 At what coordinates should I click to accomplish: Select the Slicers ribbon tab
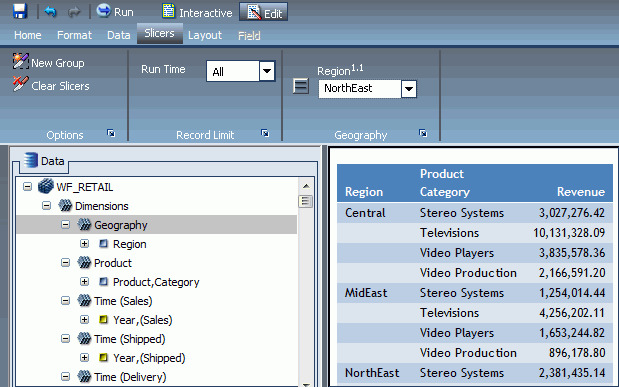(159, 34)
